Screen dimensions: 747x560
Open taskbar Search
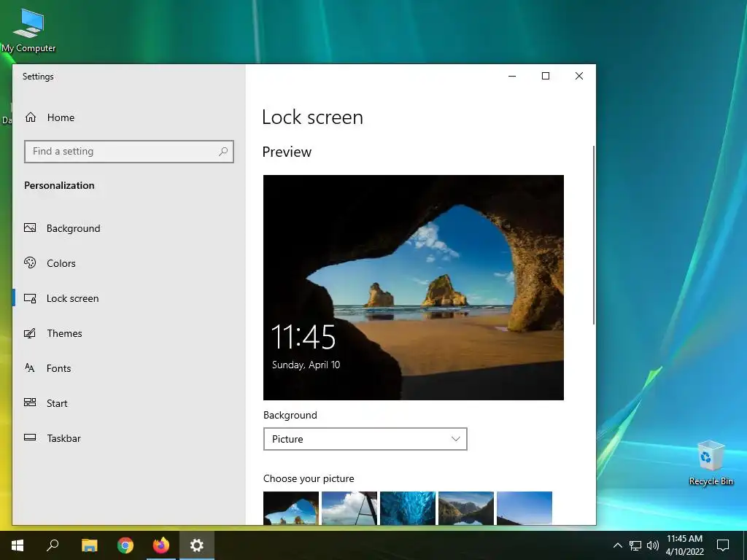(x=53, y=545)
